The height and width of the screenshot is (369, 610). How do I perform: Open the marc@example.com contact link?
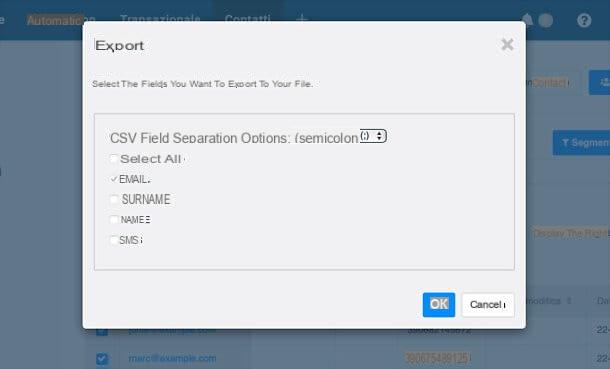[172, 358]
